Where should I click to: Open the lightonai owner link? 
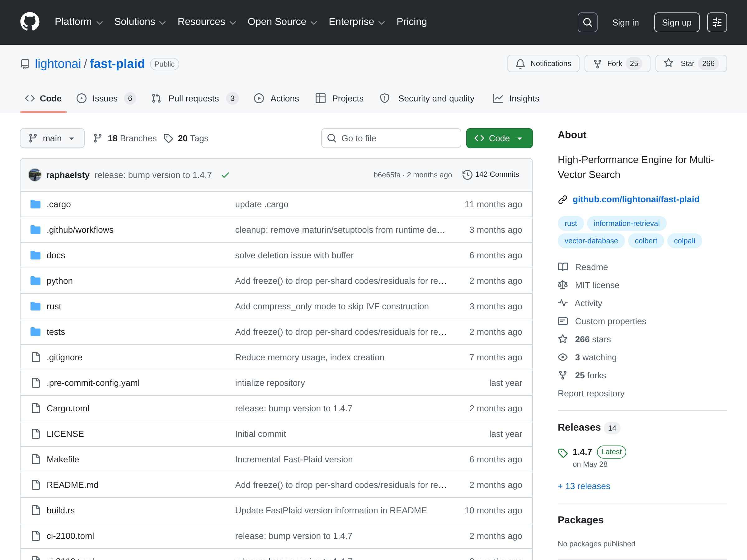tap(58, 64)
